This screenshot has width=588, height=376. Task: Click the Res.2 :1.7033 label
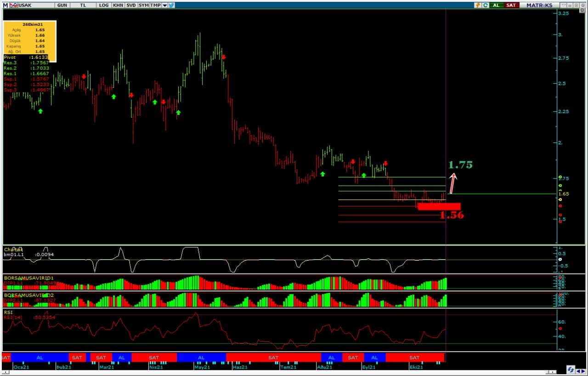pos(26,68)
